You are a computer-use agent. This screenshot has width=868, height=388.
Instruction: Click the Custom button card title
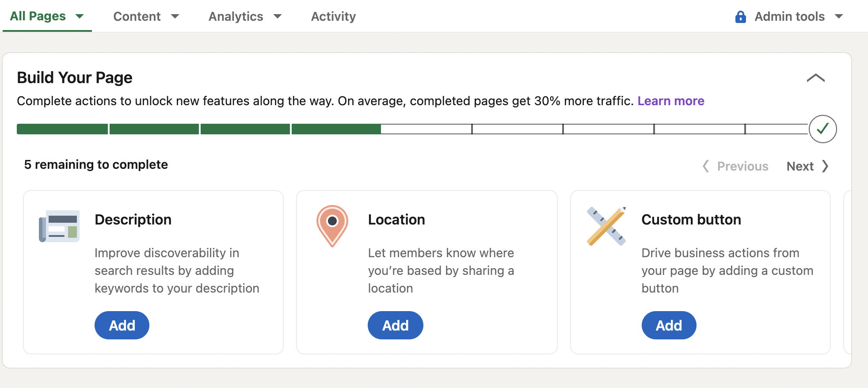click(x=691, y=220)
